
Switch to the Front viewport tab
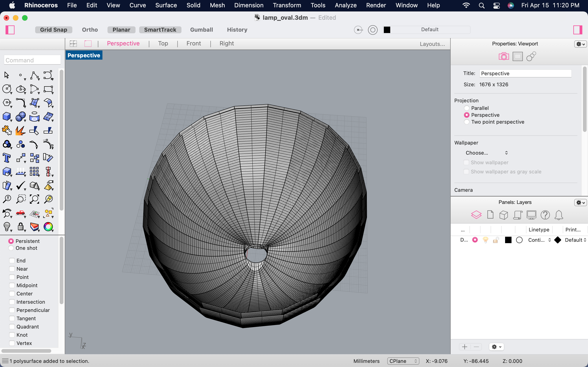click(x=193, y=43)
